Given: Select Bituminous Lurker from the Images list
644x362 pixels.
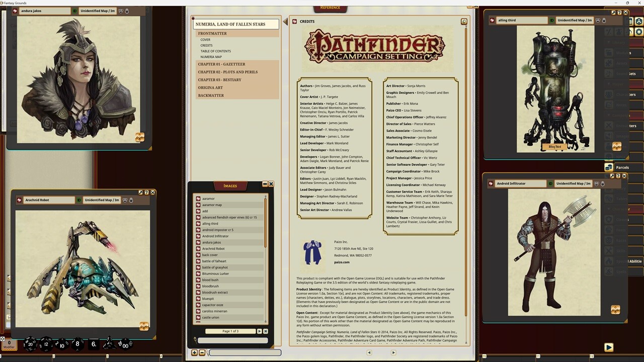Looking at the screenshot, I should [x=215, y=273].
